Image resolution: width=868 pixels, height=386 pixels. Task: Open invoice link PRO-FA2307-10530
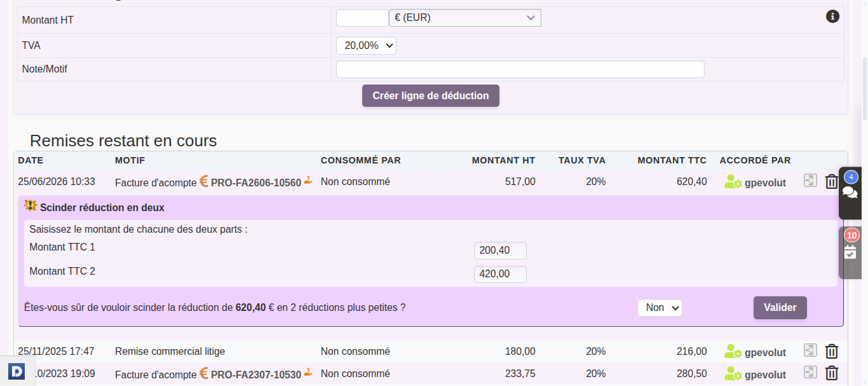coord(256,375)
